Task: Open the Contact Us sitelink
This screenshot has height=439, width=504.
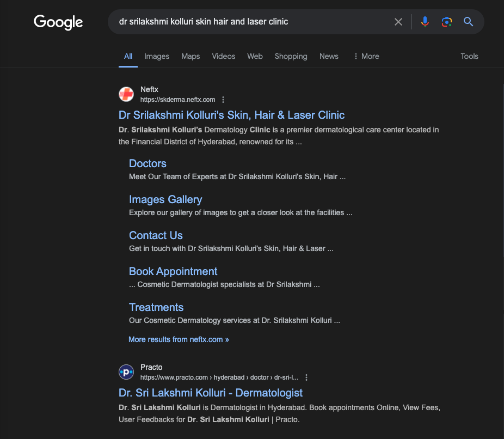Action: 156,235
